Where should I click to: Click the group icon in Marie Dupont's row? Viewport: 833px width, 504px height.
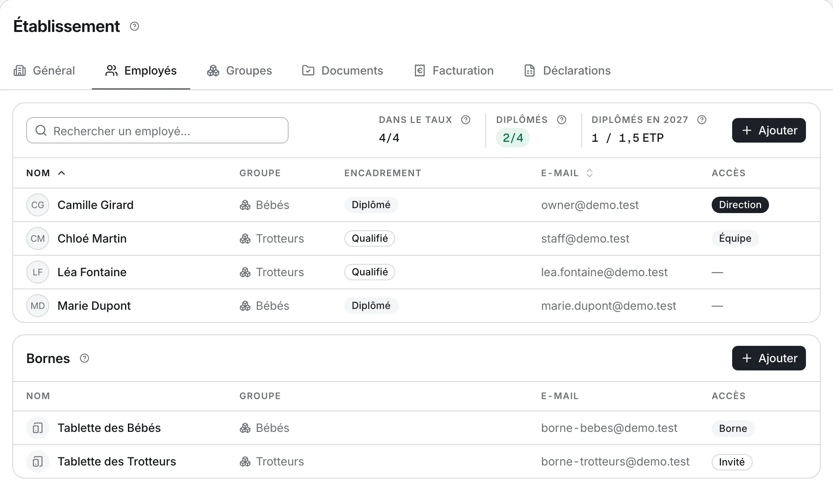tap(245, 306)
